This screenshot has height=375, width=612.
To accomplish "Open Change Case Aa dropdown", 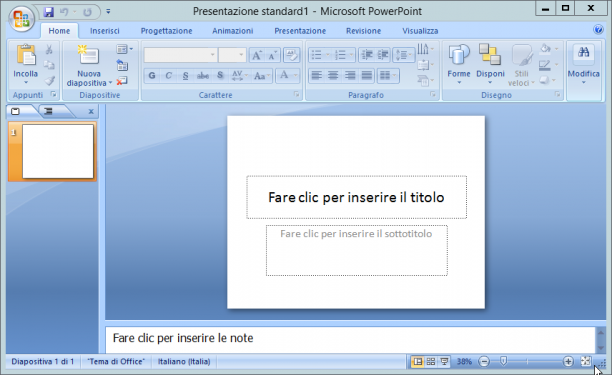I will point(262,76).
